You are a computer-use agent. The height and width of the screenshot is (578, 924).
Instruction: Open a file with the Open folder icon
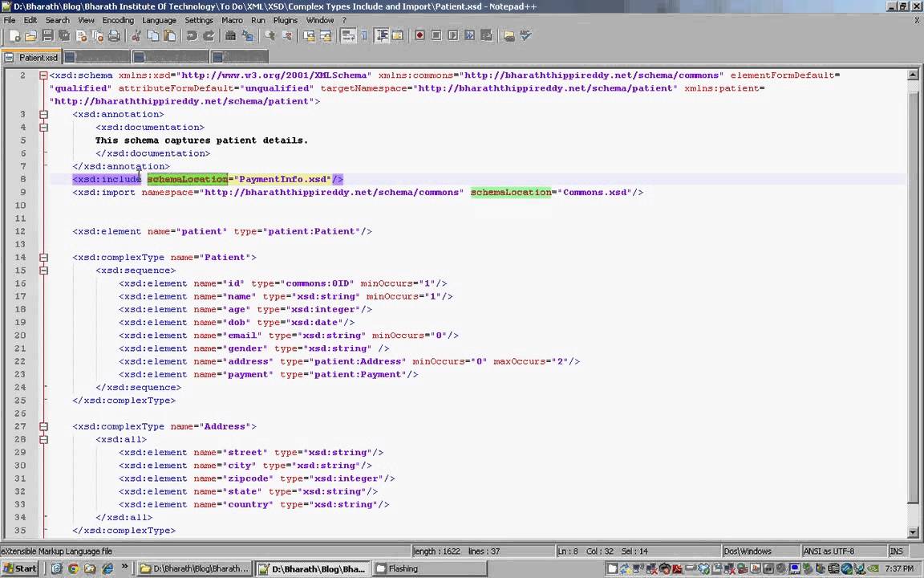(x=30, y=36)
